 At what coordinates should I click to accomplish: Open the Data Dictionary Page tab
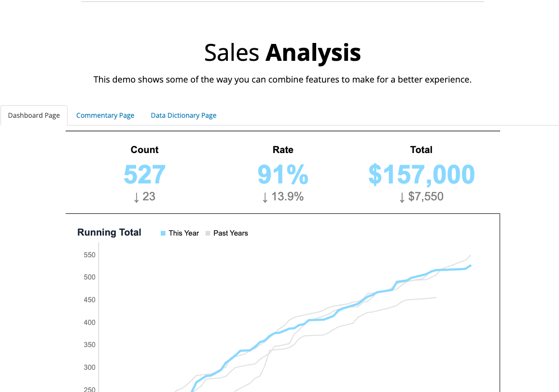coord(183,115)
